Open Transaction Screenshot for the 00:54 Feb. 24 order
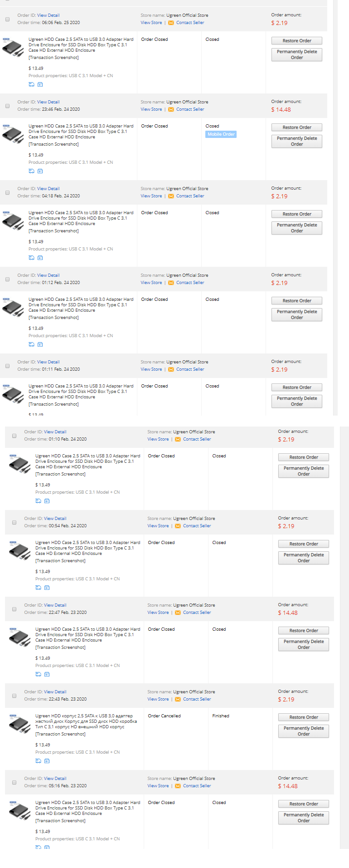The height and width of the screenshot is (868, 349). [60, 561]
